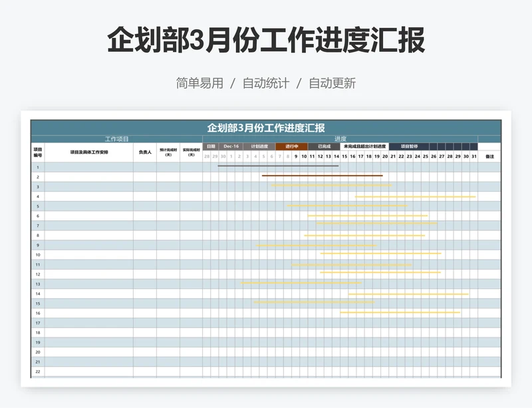532x408 pixels.
Task: Select project number cell 1
Action: click(x=38, y=167)
